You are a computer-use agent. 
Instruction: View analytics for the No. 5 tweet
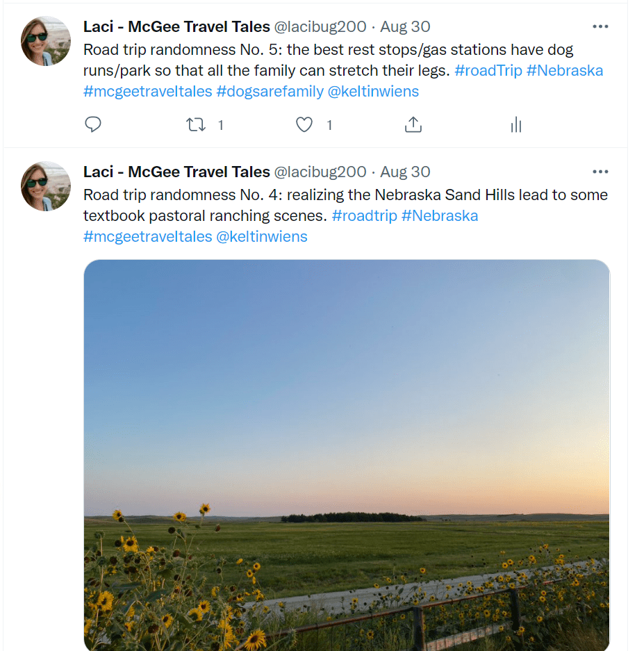pyautogui.click(x=516, y=124)
